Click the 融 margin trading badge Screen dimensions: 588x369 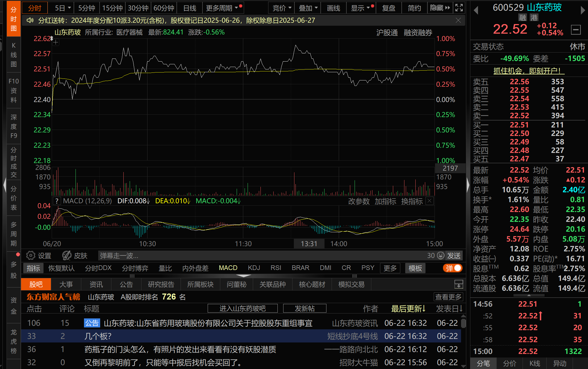click(x=523, y=18)
